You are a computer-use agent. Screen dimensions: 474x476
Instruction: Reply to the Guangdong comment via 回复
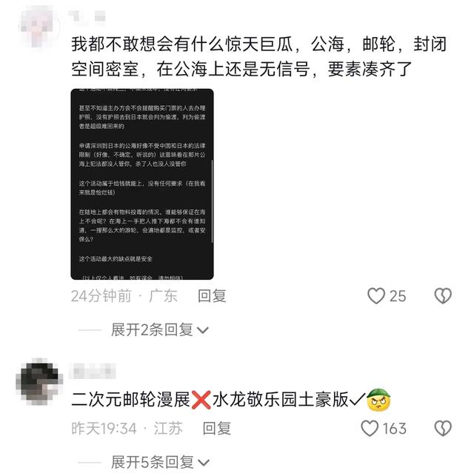[212, 296]
